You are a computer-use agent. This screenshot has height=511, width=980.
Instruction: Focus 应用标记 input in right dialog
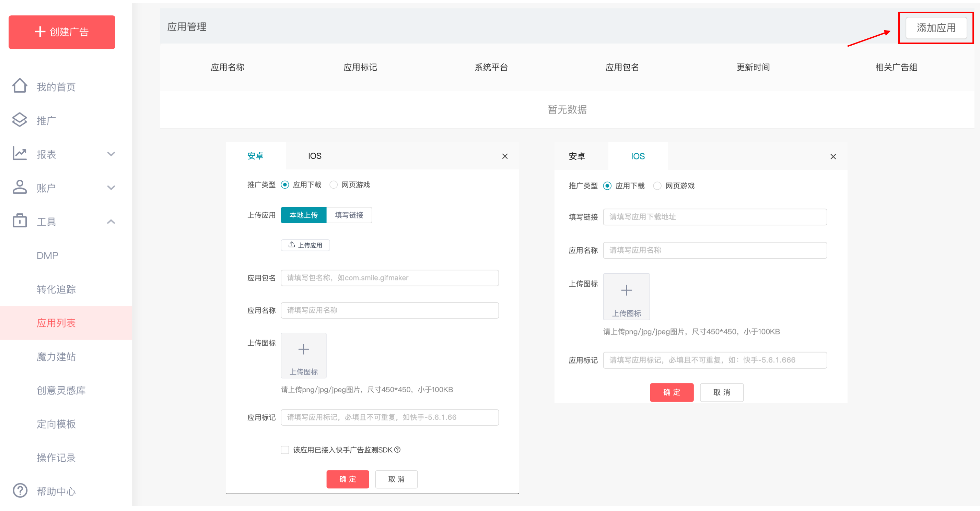click(x=715, y=360)
